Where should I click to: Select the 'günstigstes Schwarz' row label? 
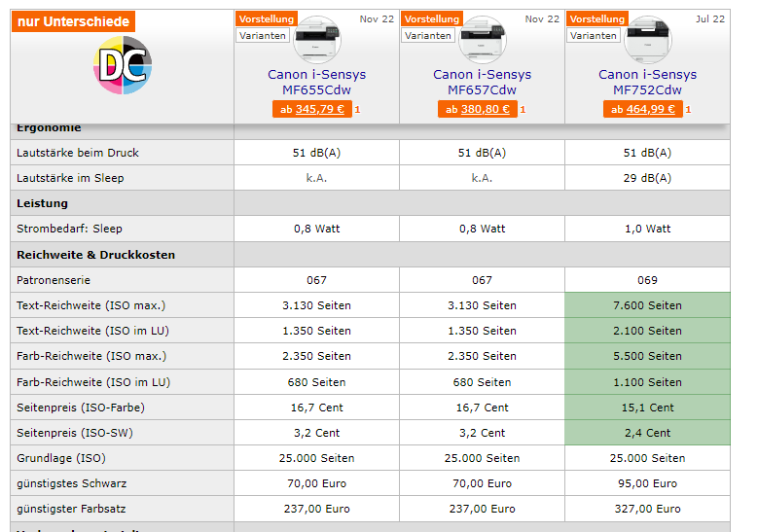(72, 483)
